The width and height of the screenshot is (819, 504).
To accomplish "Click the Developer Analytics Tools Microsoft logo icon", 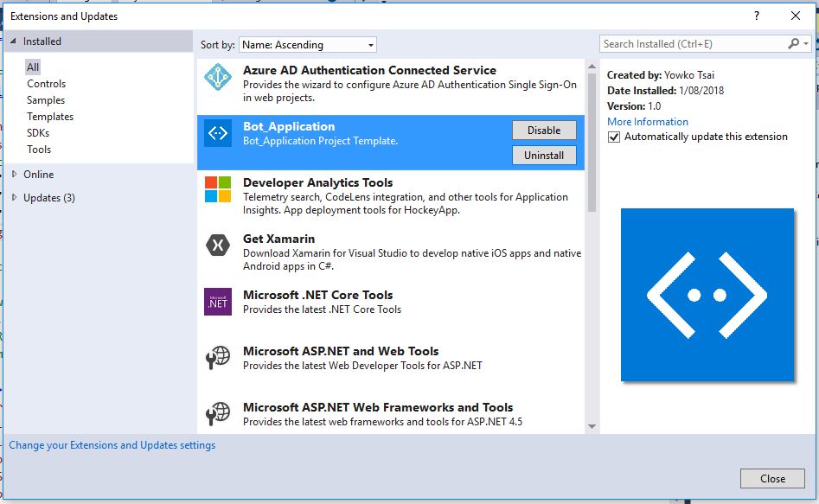I will click(218, 189).
